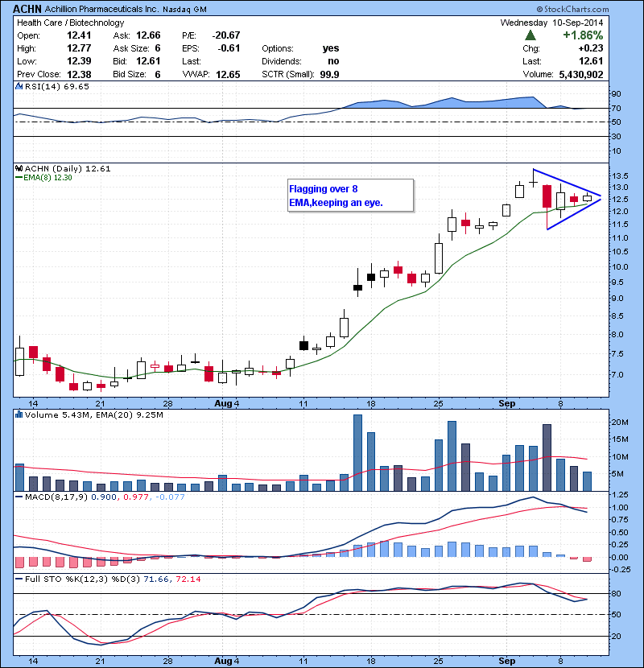Click the MACD(8,17,9) indicator label
Image resolution: width=644 pixels, height=668 pixels.
click(x=57, y=497)
